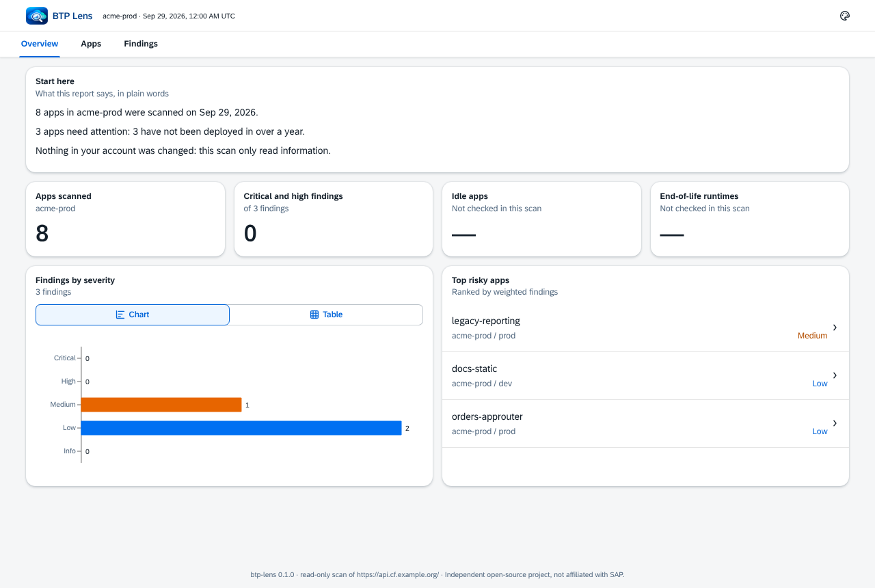
Task: Open the legacy-reporting app row
Action: [x=645, y=328]
